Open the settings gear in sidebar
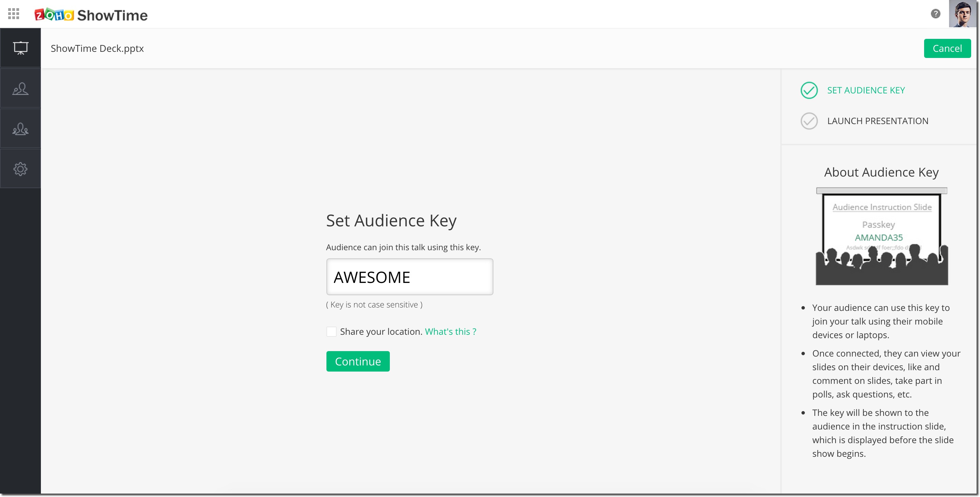Viewport: 980px width, 497px height. pyautogui.click(x=20, y=169)
